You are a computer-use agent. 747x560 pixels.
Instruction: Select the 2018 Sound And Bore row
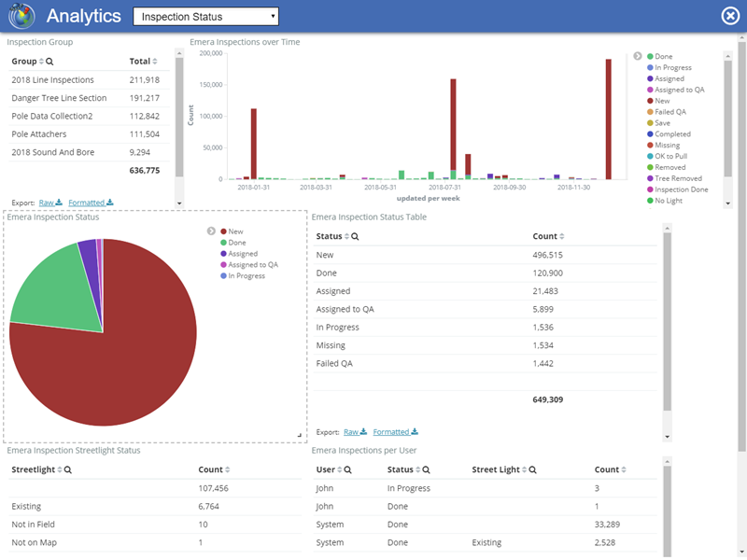[89, 152]
